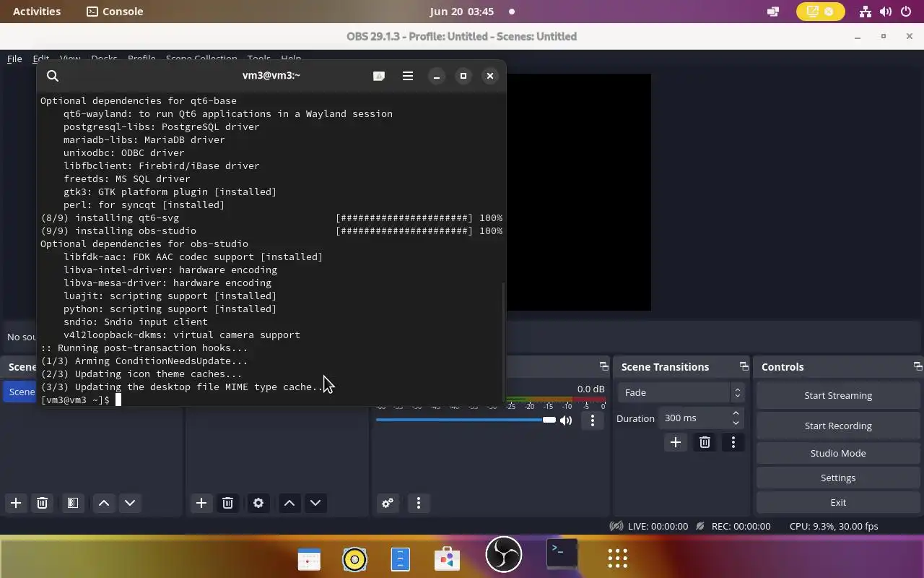This screenshot has height=578, width=924.
Task: Adjust the audio mixer volume slider
Action: coord(466,420)
